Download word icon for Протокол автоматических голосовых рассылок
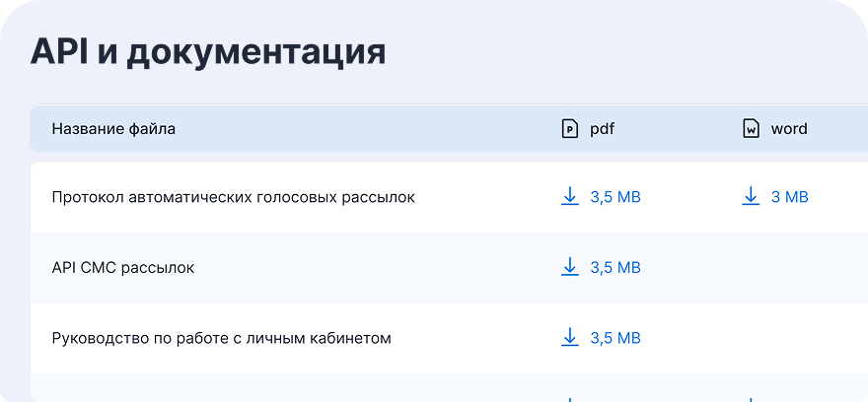 pyautogui.click(x=751, y=197)
